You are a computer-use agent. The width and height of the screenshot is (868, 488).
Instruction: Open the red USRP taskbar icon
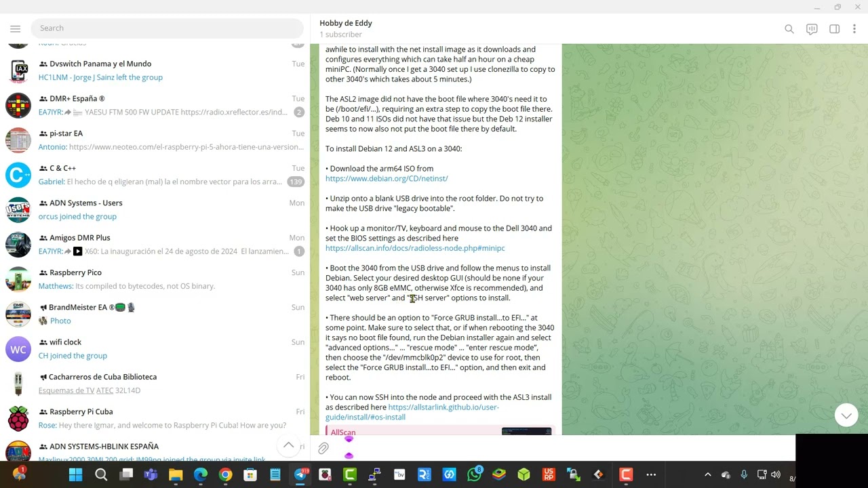[549, 474]
